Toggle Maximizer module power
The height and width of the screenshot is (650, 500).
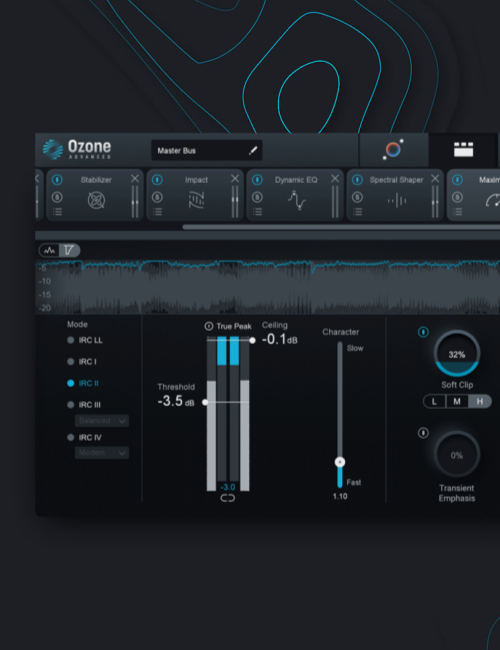(457, 179)
